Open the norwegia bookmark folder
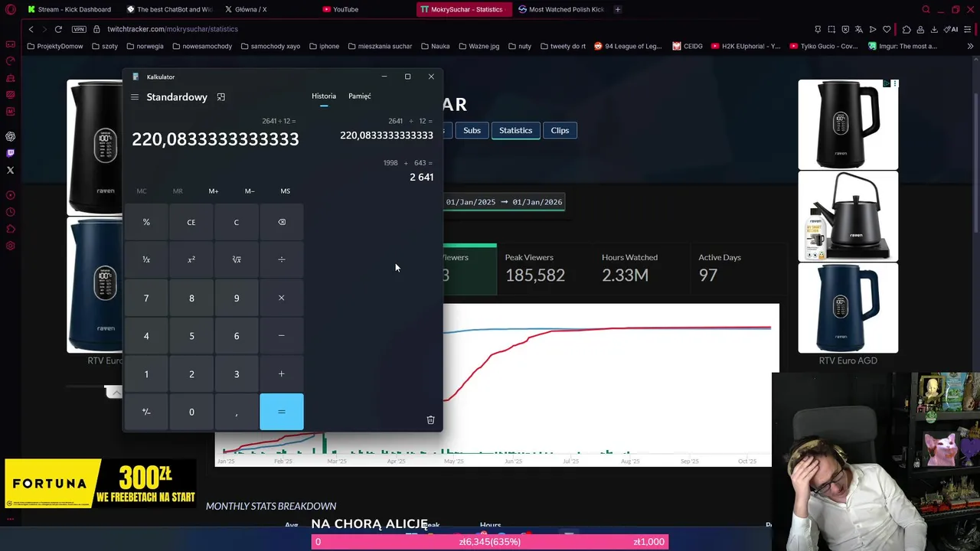Screen dimensions: 980x551 145,46
